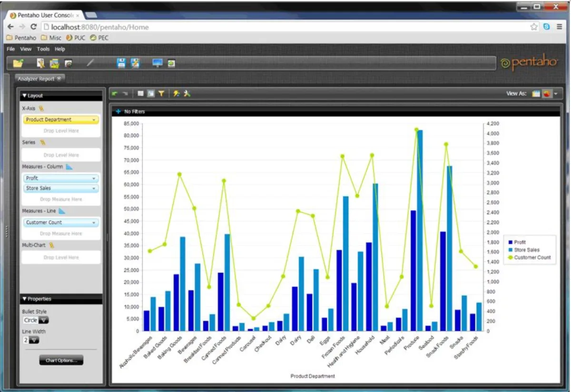Viewport: 571px width, 392px height.
Task: Open the Chrome hamburger menu
Action: pyautogui.click(x=560, y=27)
